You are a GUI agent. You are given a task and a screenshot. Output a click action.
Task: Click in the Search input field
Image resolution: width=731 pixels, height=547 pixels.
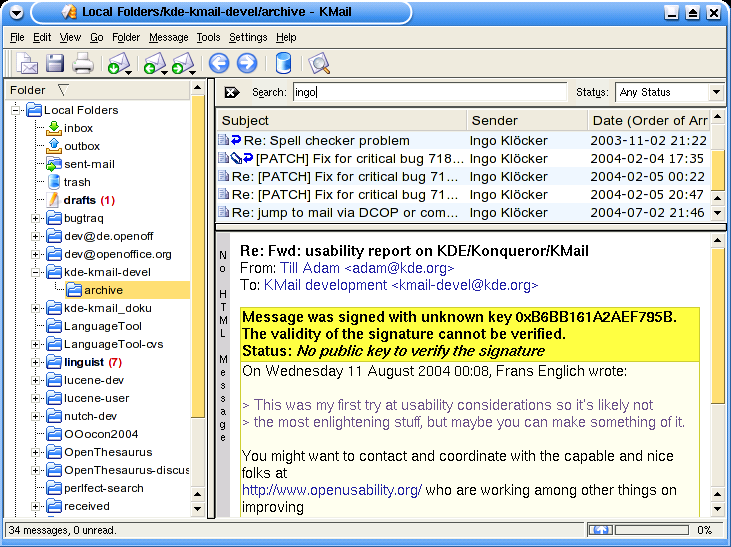coord(428,92)
